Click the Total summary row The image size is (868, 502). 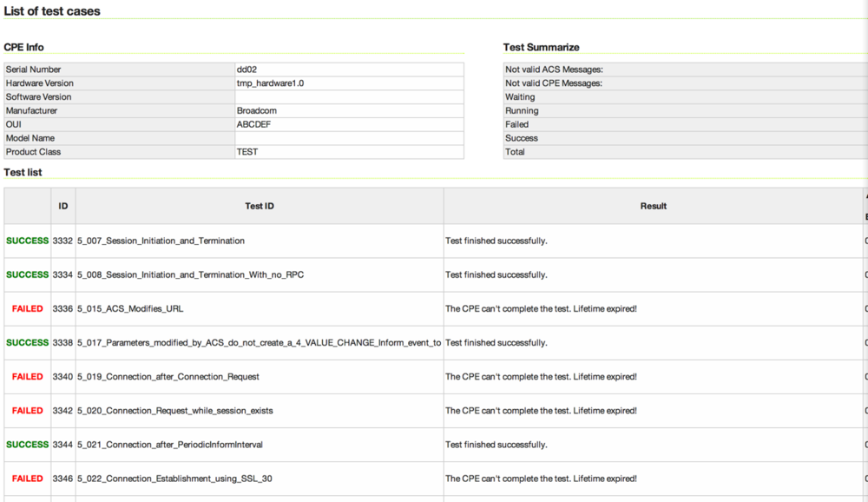(x=686, y=152)
